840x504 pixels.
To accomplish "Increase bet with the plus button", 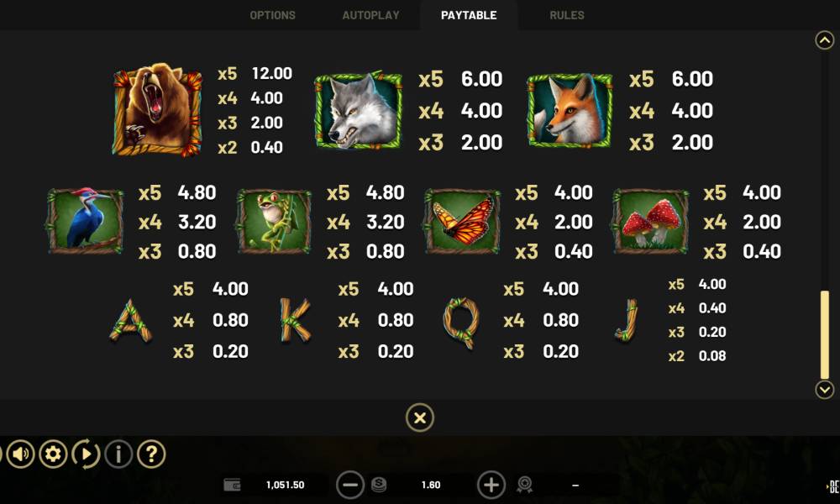I will (491, 485).
